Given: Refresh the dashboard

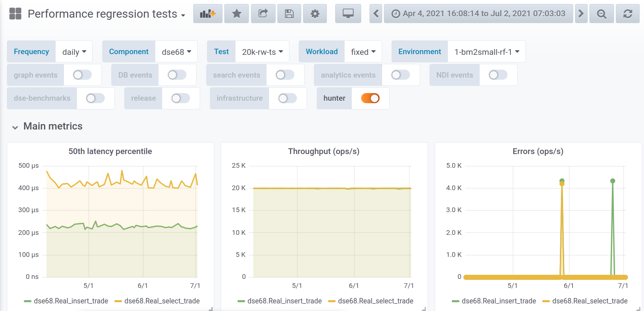Looking at the screenshot, I should point(628,14).
